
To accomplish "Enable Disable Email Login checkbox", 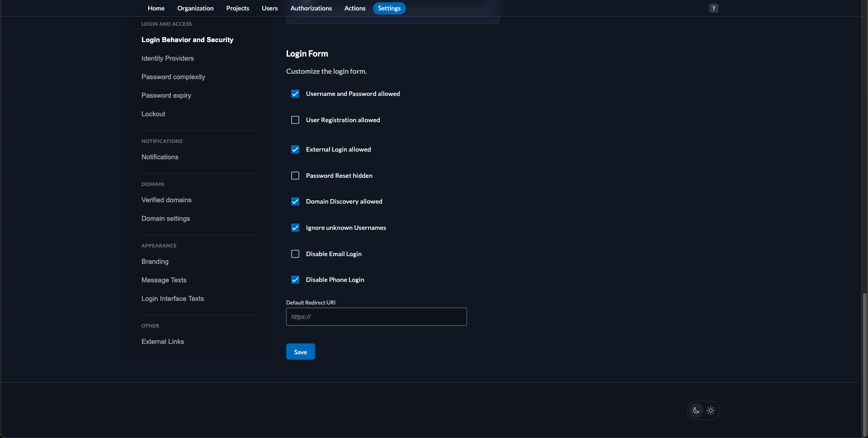I will point(295,254).
